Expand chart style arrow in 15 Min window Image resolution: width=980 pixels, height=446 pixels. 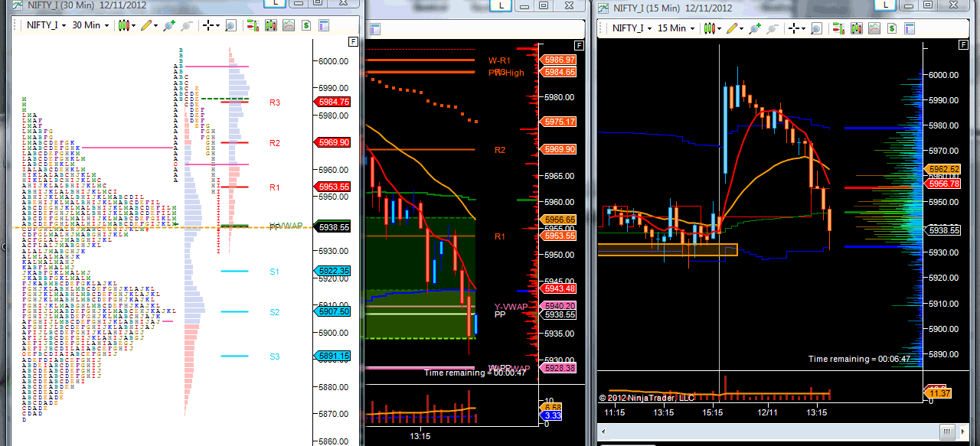coord(720,28)
